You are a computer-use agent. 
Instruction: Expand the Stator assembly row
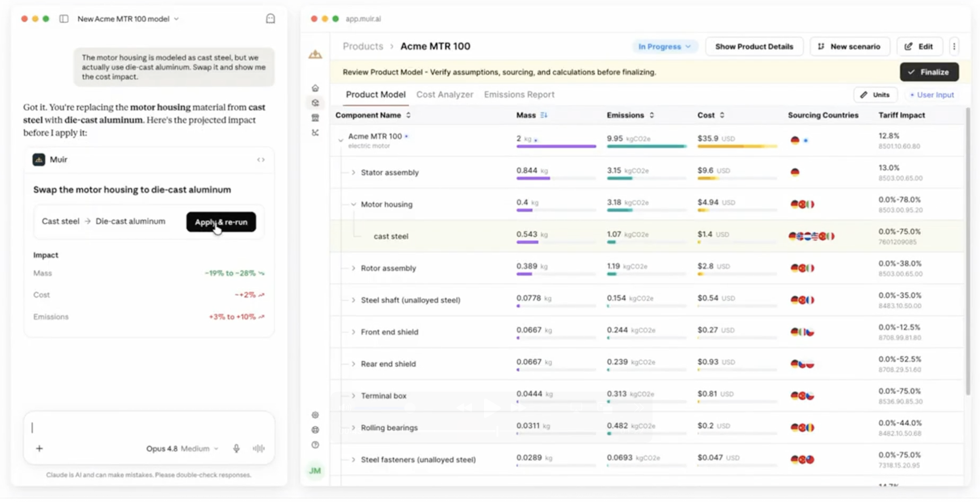354,172
